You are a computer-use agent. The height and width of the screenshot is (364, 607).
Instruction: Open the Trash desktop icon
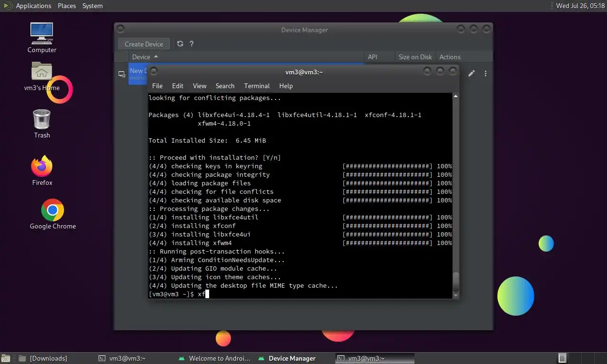pyautogui.click(x=42, y=124)
